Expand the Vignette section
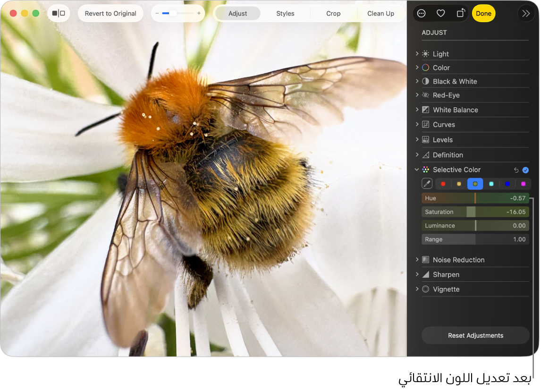The image size is (541, 392). pyautogui.click(x=418, y=290)
